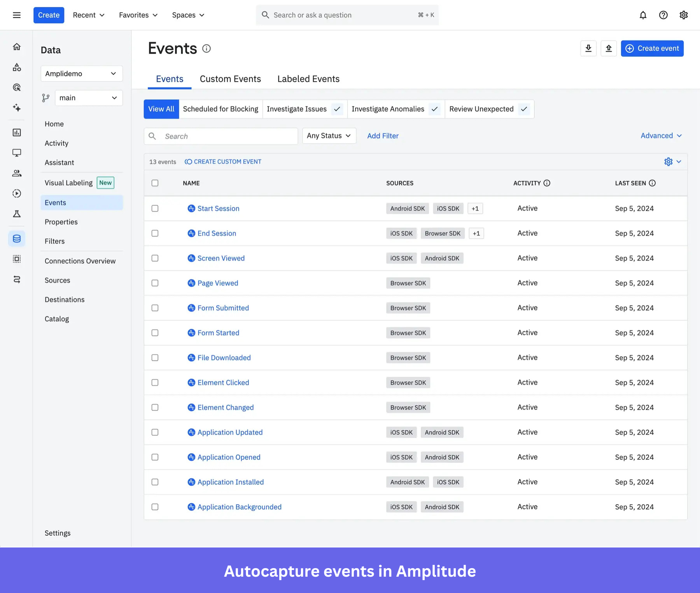Image resolution: width=700 pixels, height=593 pixels.
Task: Check the Start Session row checkbox
Action: point(155,208)
